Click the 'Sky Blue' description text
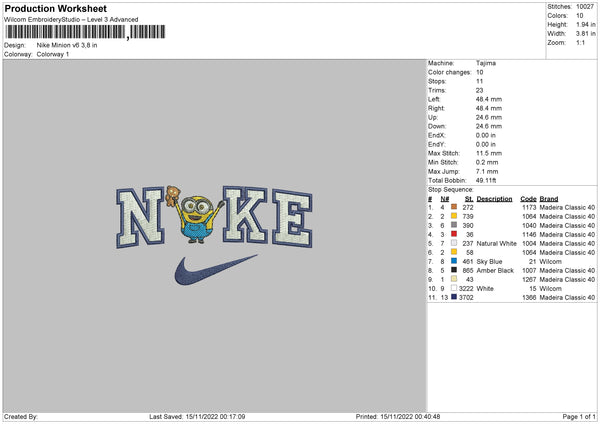The image size is (600, 424). pyautogui.click(x=489, y=262)
